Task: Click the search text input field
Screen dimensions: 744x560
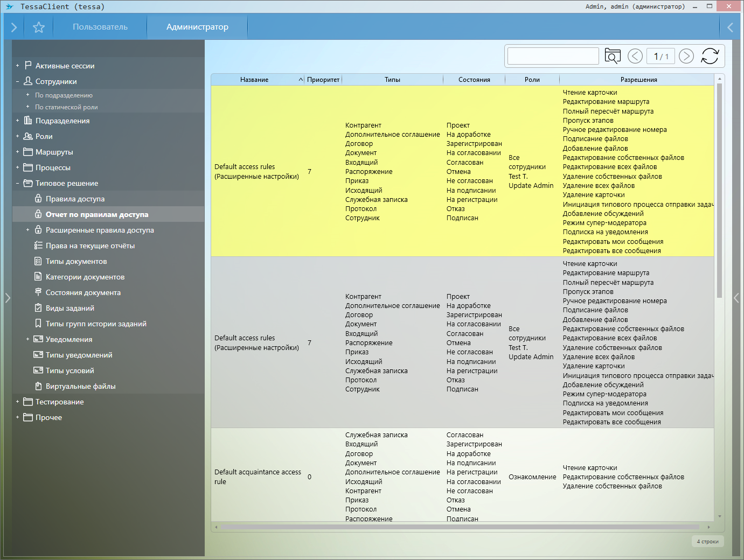Action: pos(553,56)
